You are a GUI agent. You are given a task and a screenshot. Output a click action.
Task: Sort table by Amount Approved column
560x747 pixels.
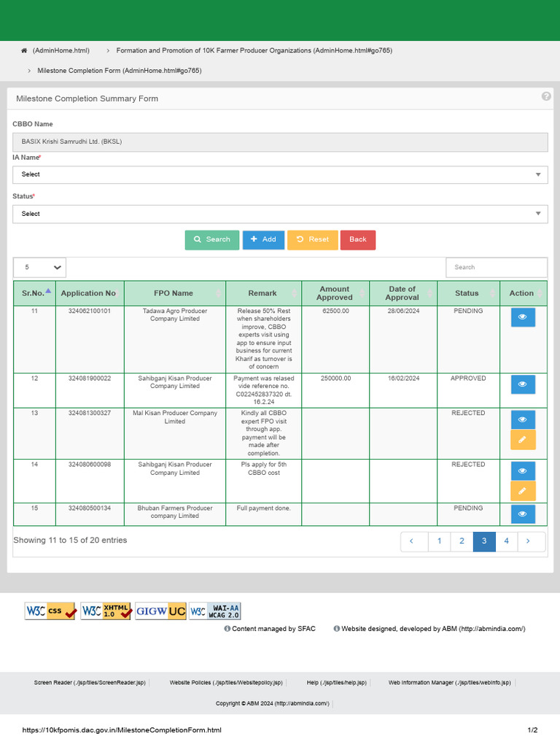click(335, 293)
